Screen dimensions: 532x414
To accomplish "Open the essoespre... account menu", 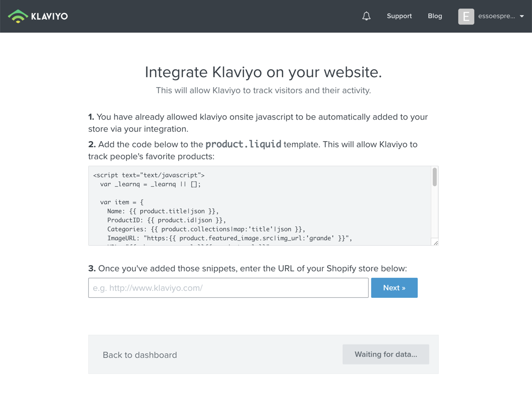I will coord(491,17).
